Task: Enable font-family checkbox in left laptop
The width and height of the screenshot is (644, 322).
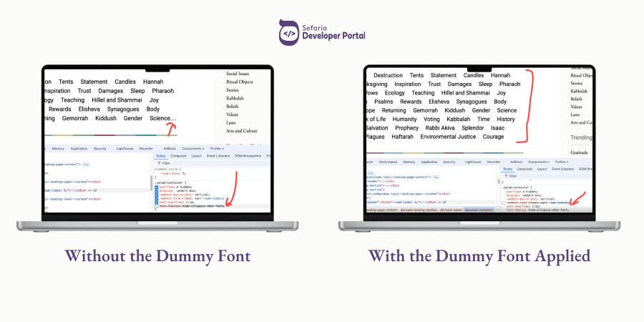Action: pyautogui.click(x=157, y=206)
